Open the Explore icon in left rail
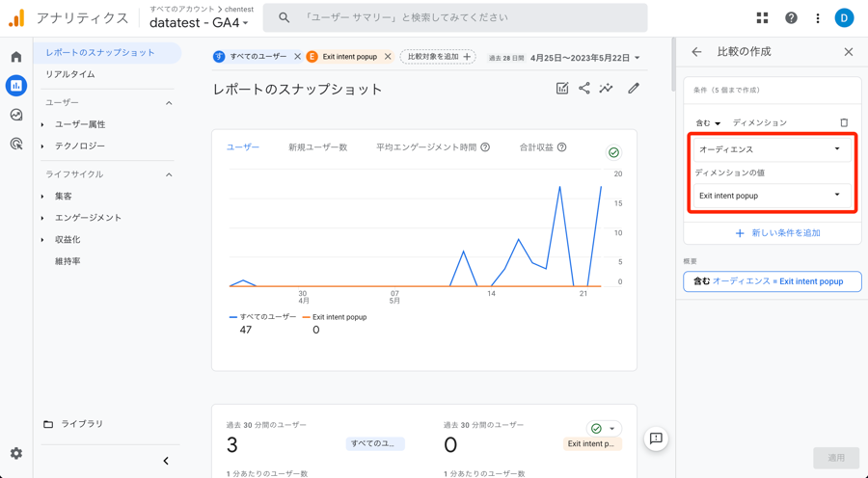This screenshot has width=868, height=478. pyautogui.click(x=16, y=115)
